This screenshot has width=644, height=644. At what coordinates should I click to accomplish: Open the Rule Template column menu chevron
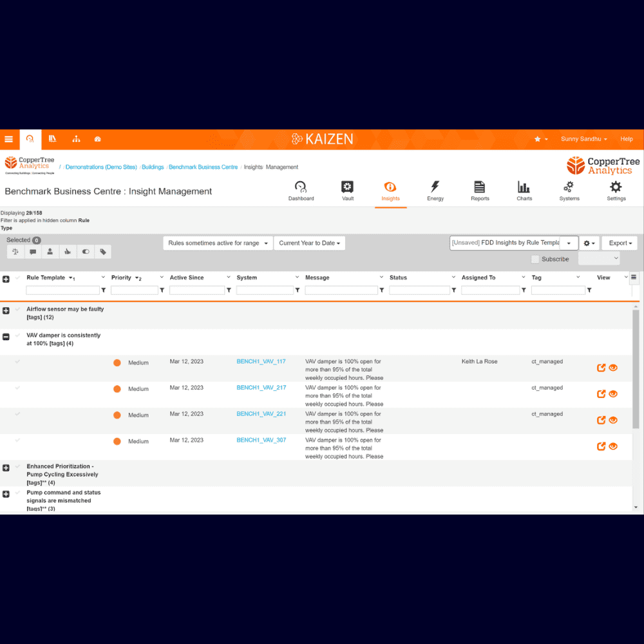[x=103, y=277]
